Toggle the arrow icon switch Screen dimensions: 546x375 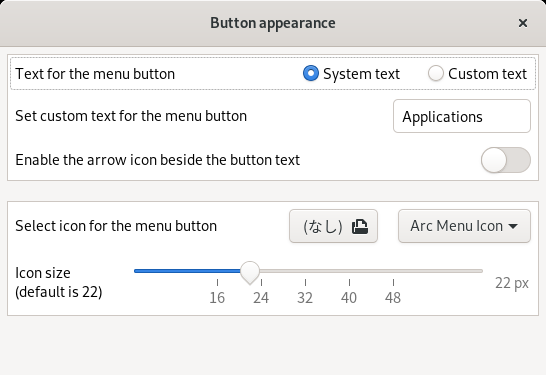[x=506, y=160]
